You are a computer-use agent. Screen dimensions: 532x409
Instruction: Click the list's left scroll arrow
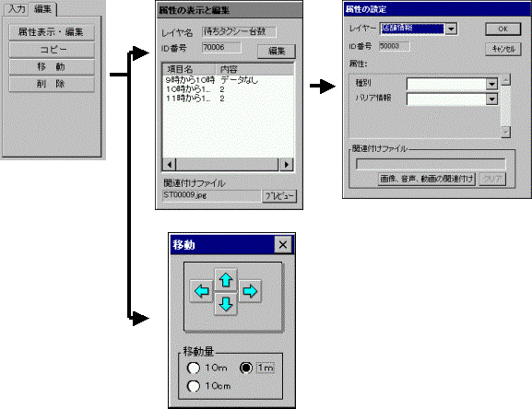[170, 165]
